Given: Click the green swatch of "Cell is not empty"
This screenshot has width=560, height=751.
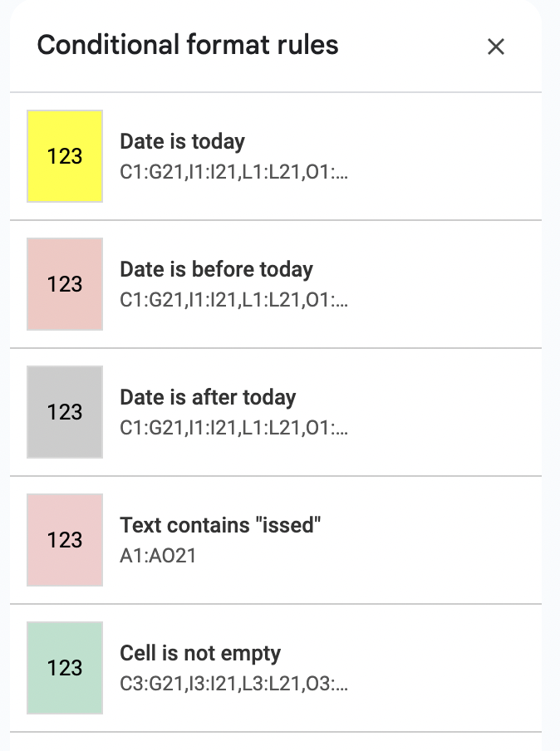Looking at the screenshot, I should [x=65, y=668].
